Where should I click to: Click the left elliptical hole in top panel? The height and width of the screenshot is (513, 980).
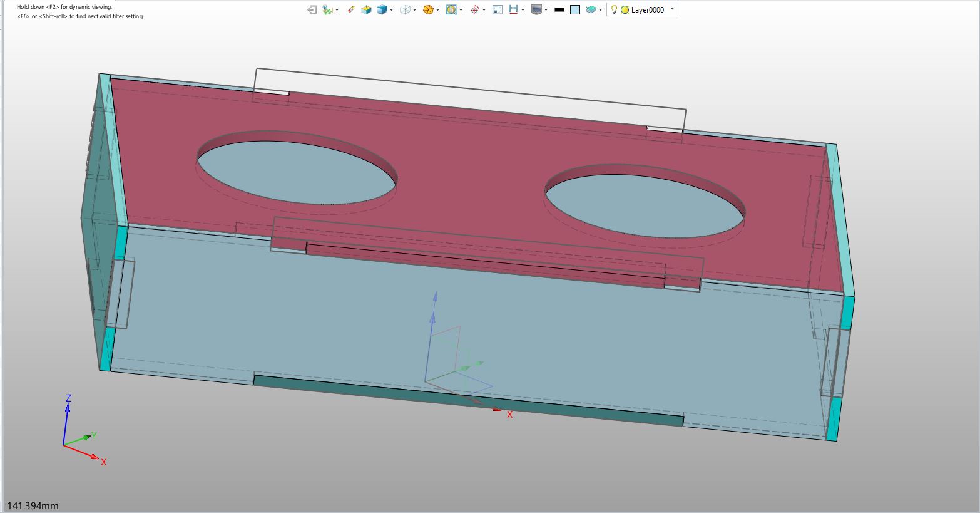tap(297, 171)
